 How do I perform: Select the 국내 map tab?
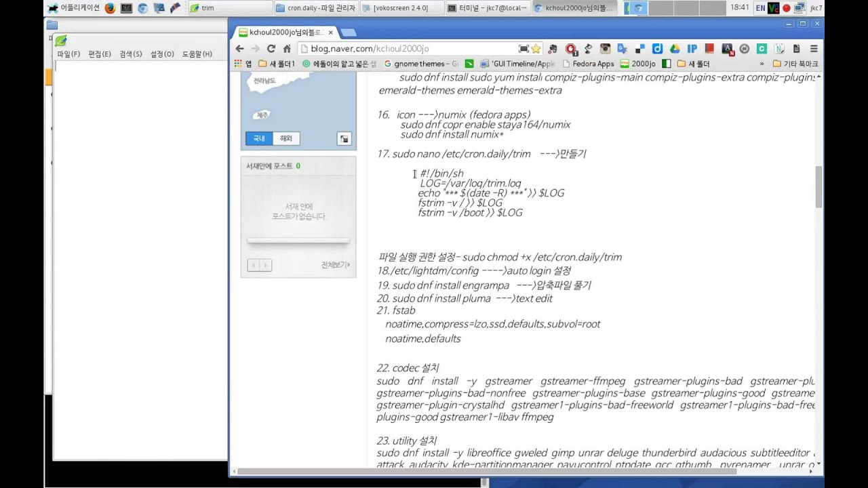pos(259,138)
